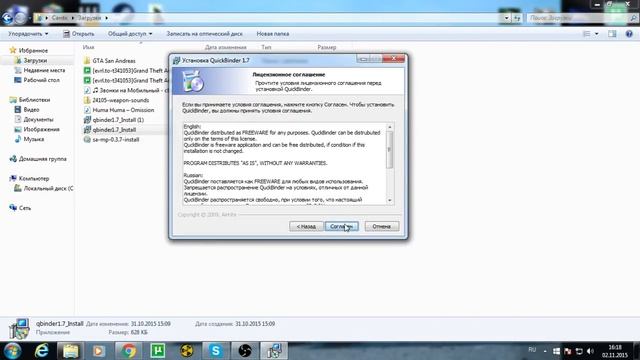
Task: Open the Музыка library
Action: (x=33, y=139)
